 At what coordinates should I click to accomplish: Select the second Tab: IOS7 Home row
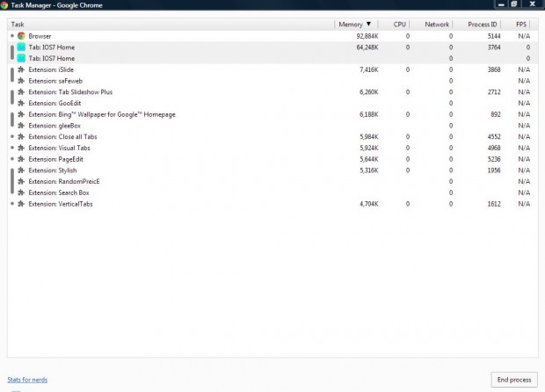point(272,58)
